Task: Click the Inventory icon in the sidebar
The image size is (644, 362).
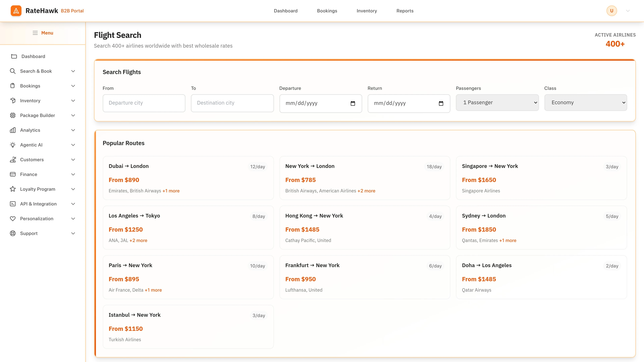Action: pos(13,100)
